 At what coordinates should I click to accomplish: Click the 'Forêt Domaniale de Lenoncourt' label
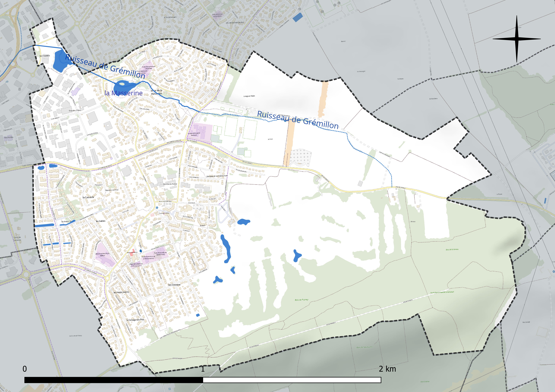tap(442, 292)
